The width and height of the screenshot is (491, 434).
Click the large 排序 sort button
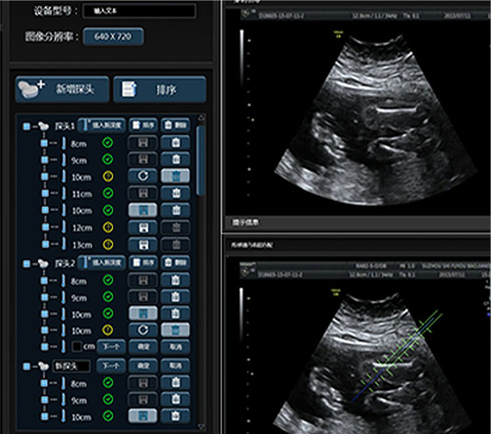159,89
